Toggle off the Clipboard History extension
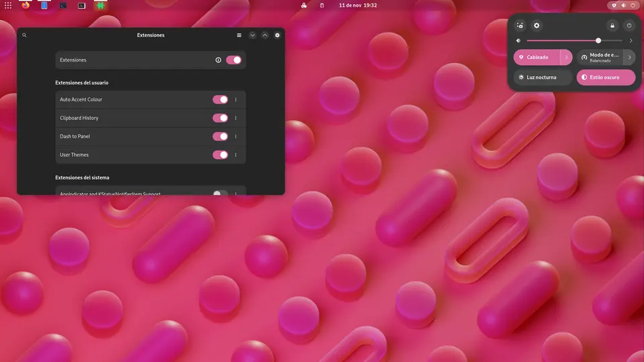This screenshot has height=362, width=644. point(220,118)
